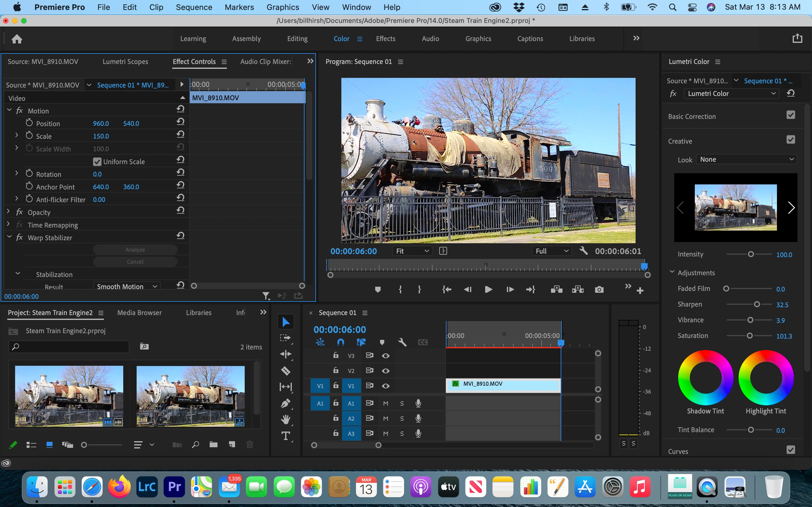Click the Sharpen slider handle

757,305
